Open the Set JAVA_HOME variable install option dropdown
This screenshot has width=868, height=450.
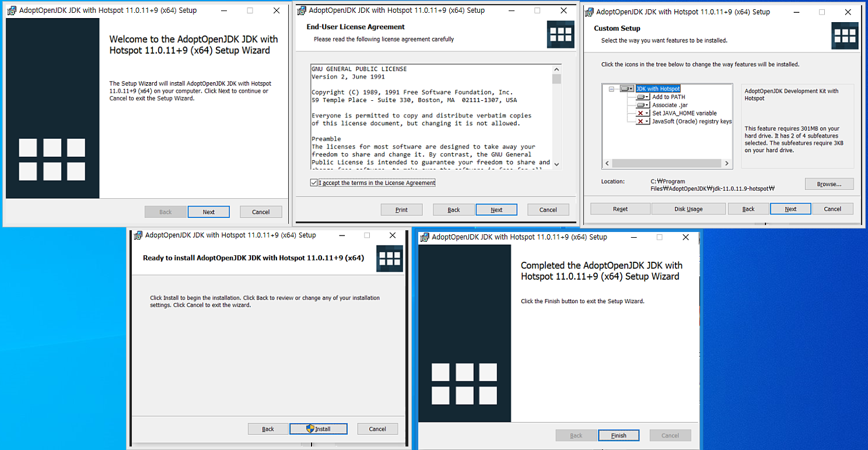643,113
